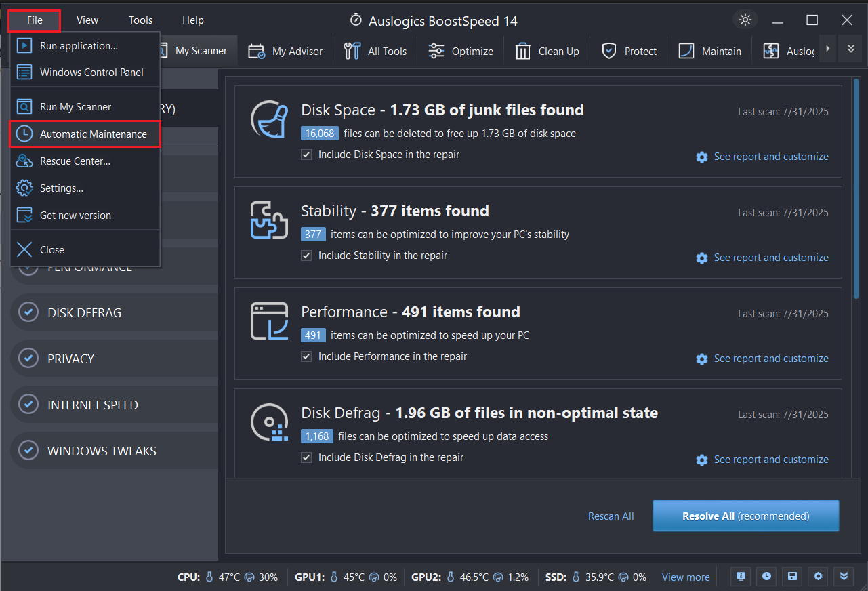Collapse panels with bottom-right double chevron
Viewport: 868px width, 591px height.
tap(843, 576)
